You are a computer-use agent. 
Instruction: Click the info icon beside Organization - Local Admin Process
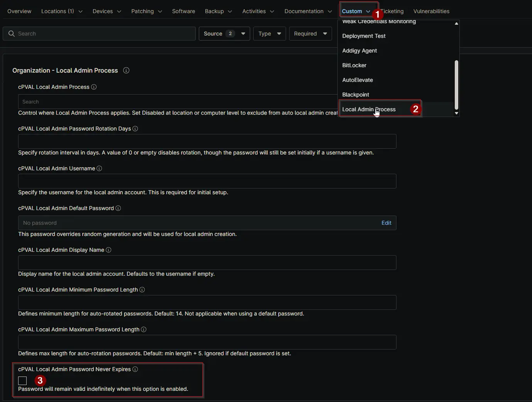[x=126, y=70]
